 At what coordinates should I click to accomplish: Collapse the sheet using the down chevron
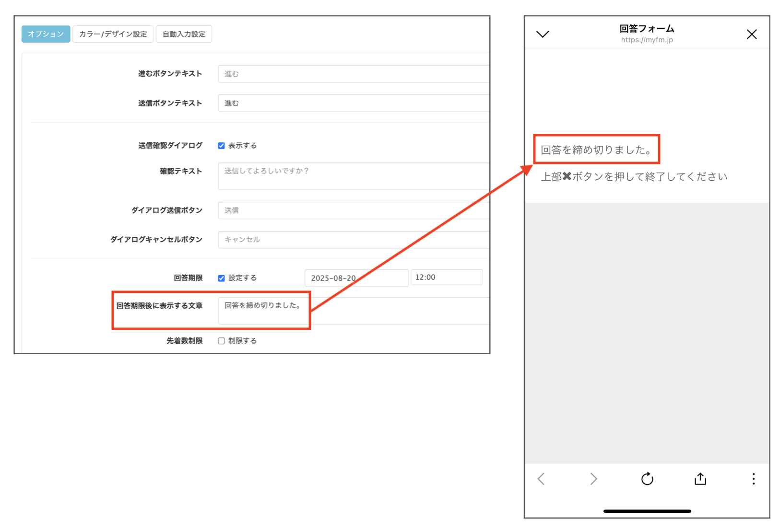pyautogui.click(x=543, y=34)
